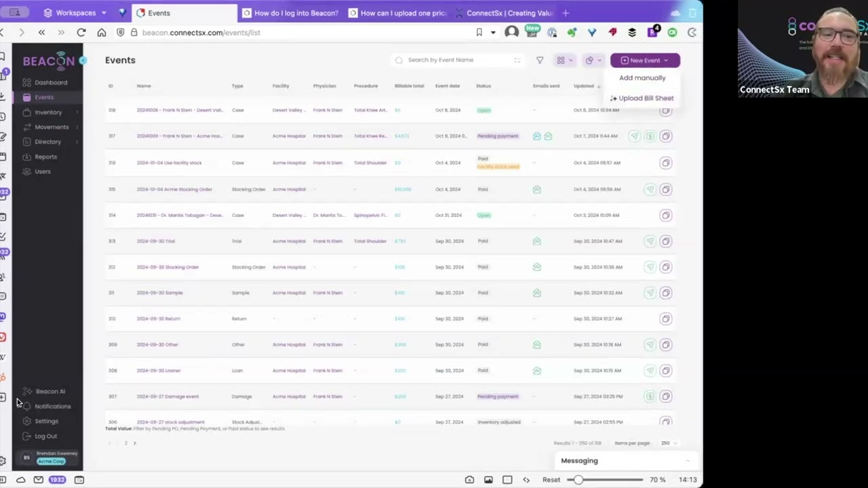Open items per page 250 dropdown
Viewport: 868px width, 488px height.
coord(669,443)
